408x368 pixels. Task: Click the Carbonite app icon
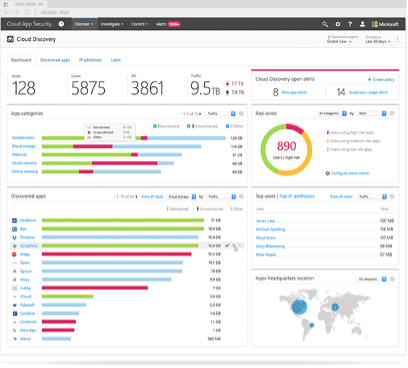(14, 322)
